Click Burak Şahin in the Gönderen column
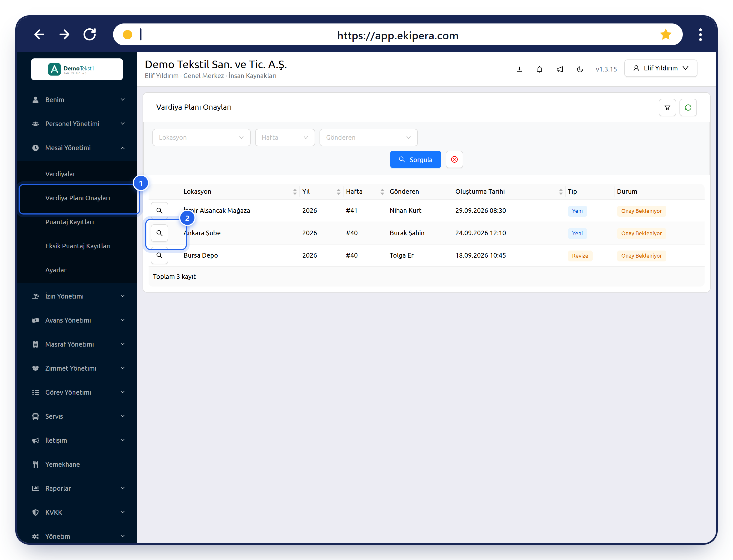Screen dimensions: 733x560 click(407, 233)
